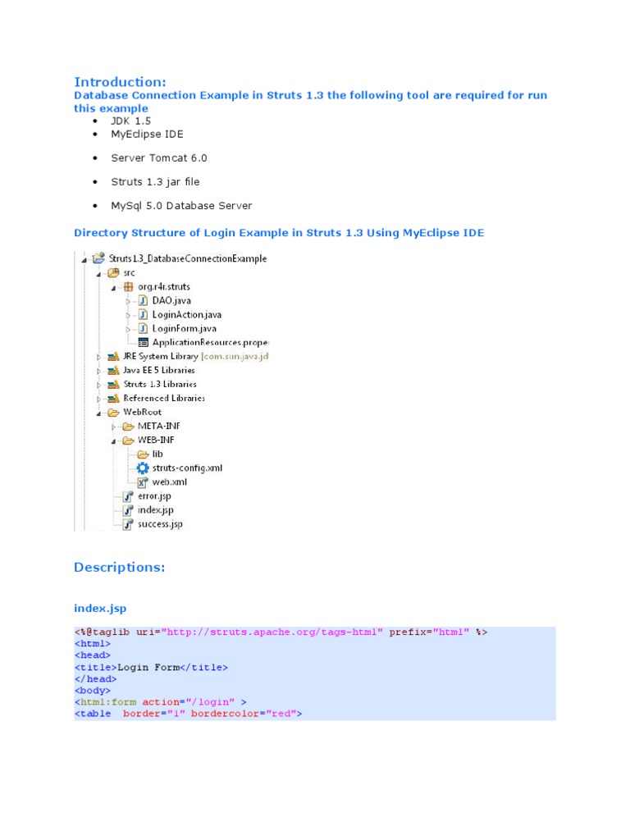Click the html:form action="/login" code line
The image size is (630, 840).
tap(160, 702)
